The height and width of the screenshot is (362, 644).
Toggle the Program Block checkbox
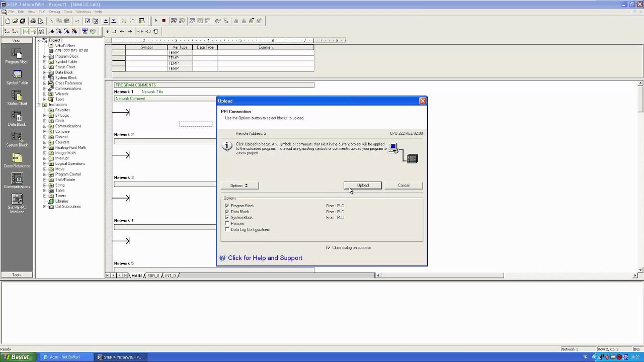click(x=227, y=206)
